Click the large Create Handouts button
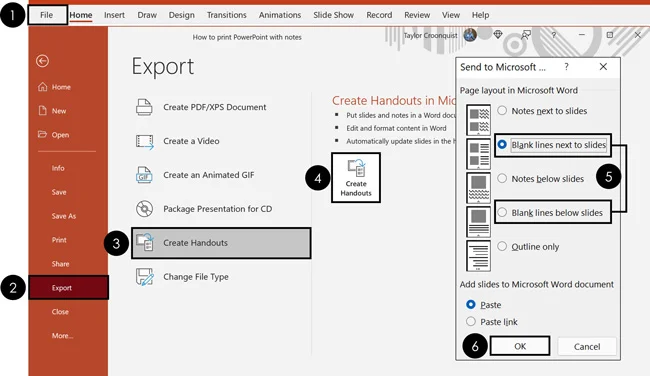The width and height of the screenshot is (650, 376). point(356,177)
